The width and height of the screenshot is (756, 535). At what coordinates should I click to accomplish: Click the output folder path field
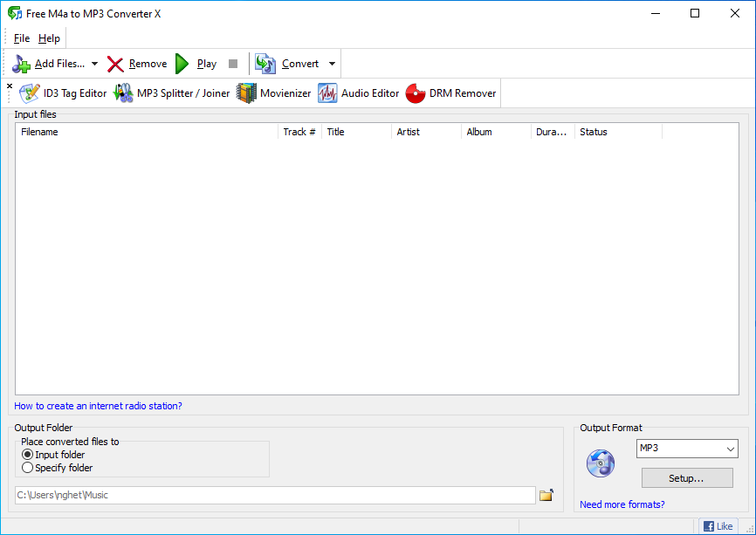(262, 494)
